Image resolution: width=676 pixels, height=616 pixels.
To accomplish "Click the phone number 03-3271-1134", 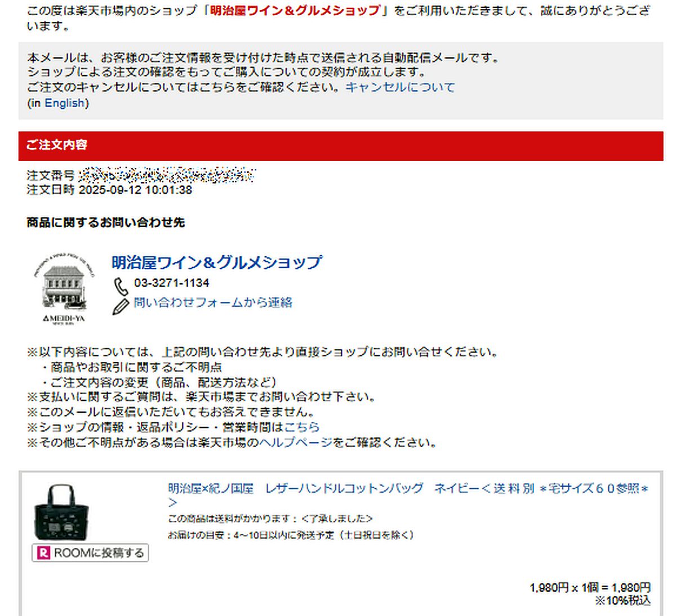I will 172,283.
